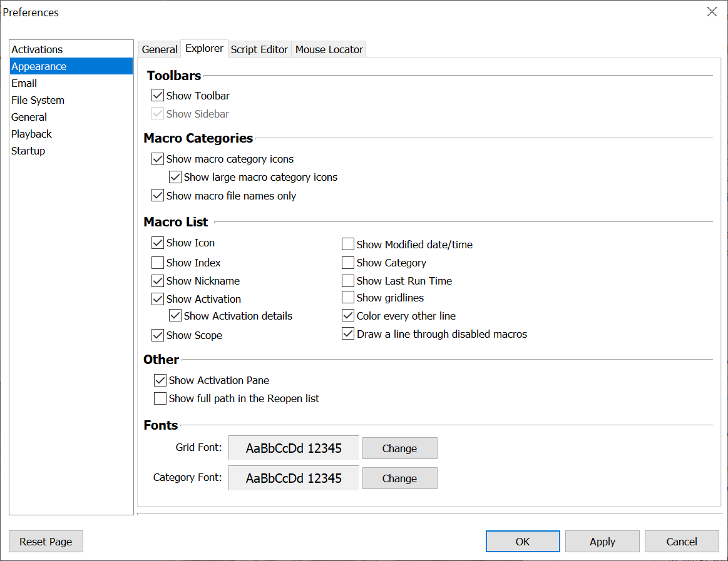The height and width of the screenshot is (561, 728).
Task: Switch to the Script Editor tab
Action: [x=259, y=49]
